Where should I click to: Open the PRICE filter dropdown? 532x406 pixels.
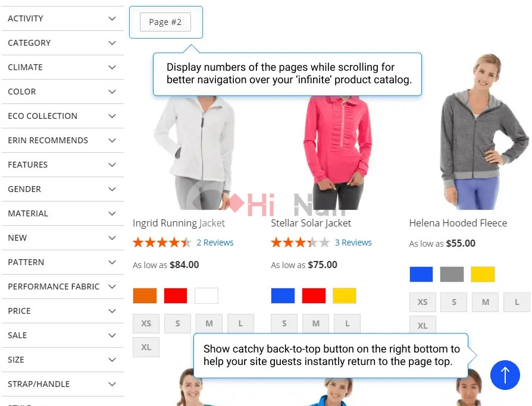click(62, 311)
